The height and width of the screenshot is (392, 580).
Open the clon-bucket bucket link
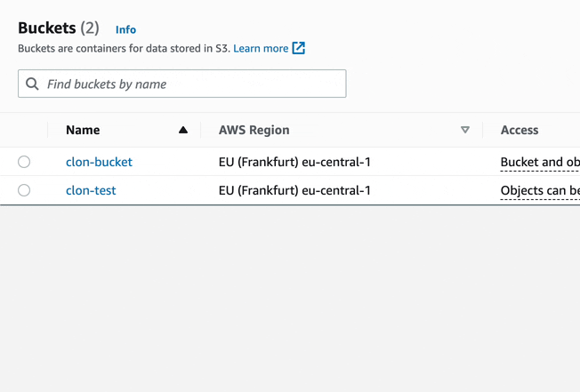99,162
